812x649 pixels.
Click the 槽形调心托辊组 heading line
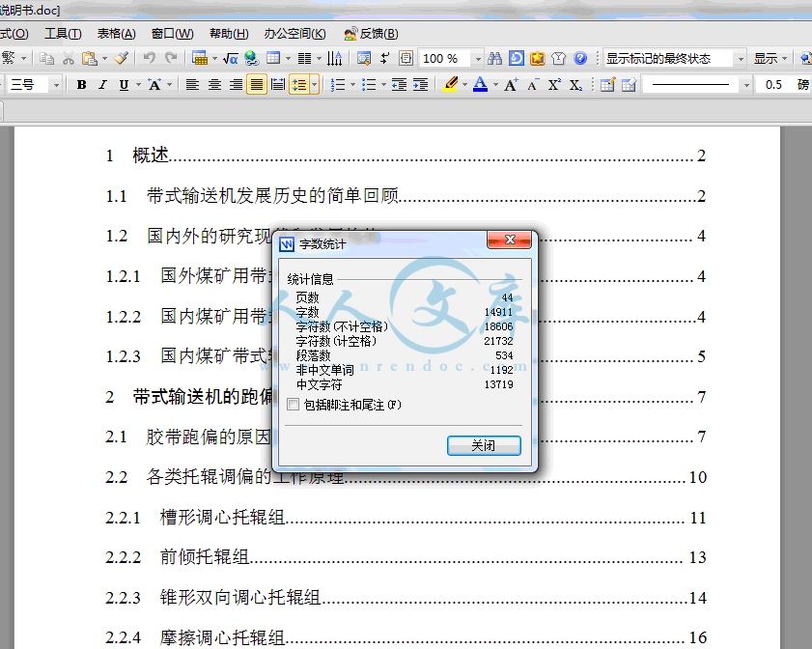coord(222,517)
